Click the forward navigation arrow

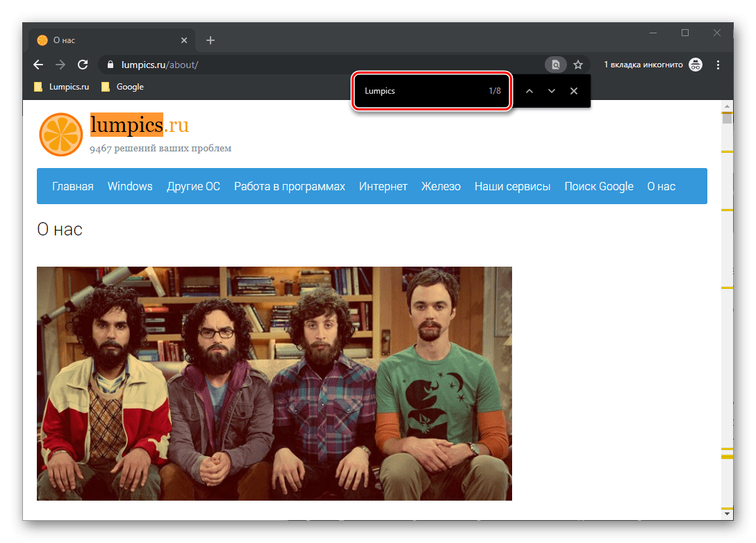pyautogui.click(x=60, y=65)
